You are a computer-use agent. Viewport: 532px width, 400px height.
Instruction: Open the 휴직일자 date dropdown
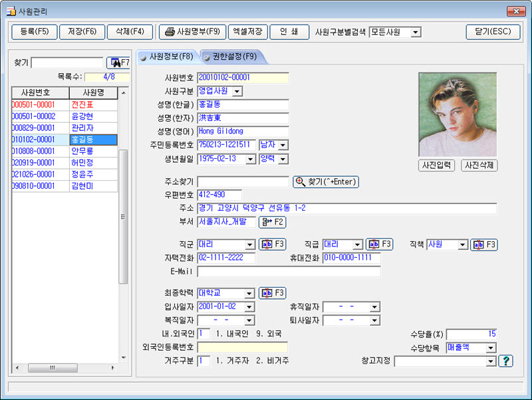pyautogui.click(x=374, y=307)
